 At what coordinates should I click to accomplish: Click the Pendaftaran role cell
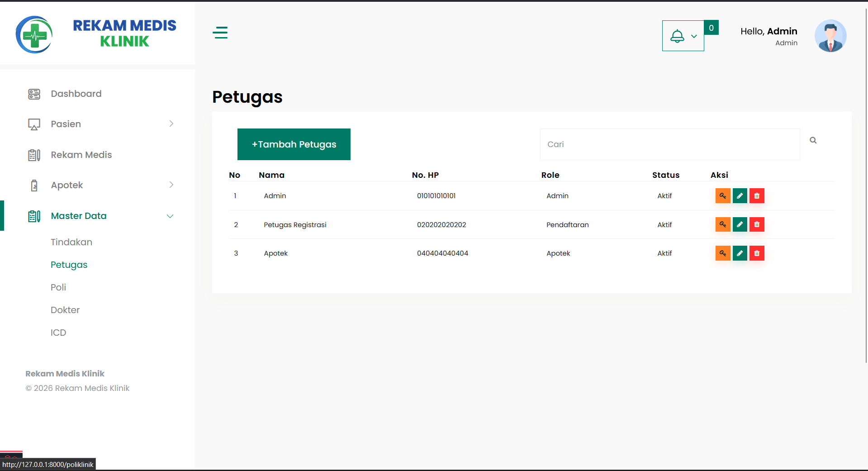click(567, 225)
